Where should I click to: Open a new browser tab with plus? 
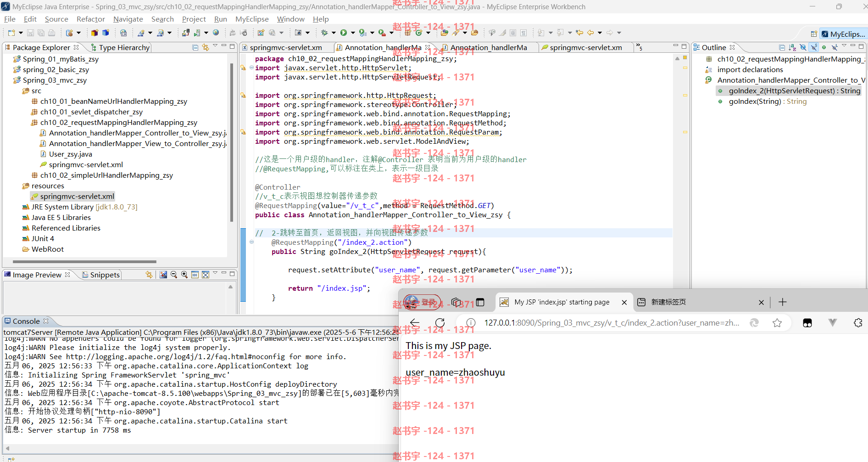(x=783, y=302)
